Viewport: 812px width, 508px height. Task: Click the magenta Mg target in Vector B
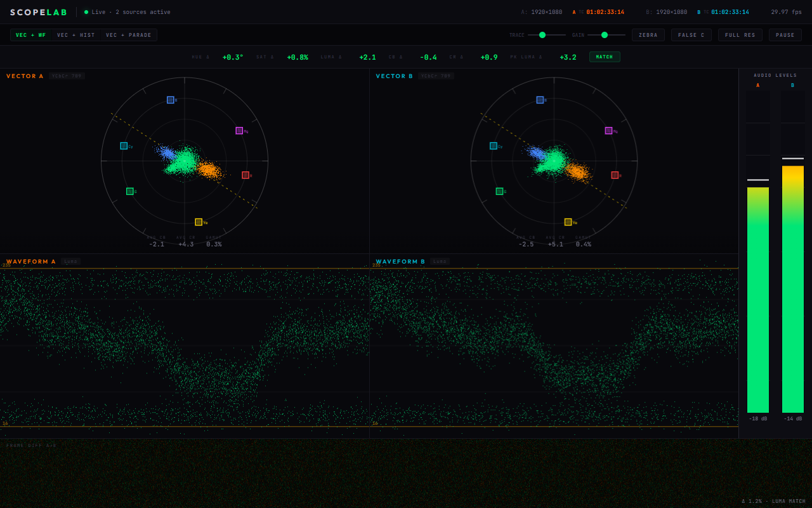tap(608, 131)
